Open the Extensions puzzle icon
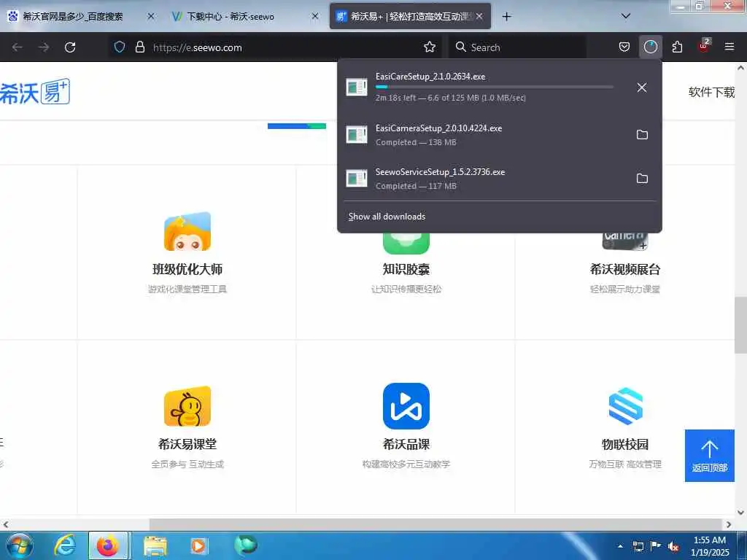 coord(677,47)
